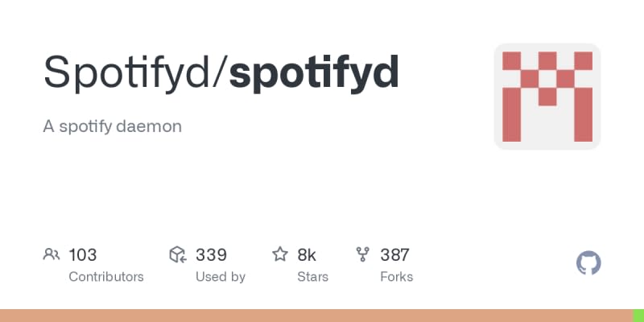This screenshot has width=644, height=322.
Task: Click the Forks label
Action: tap(396, 276)
